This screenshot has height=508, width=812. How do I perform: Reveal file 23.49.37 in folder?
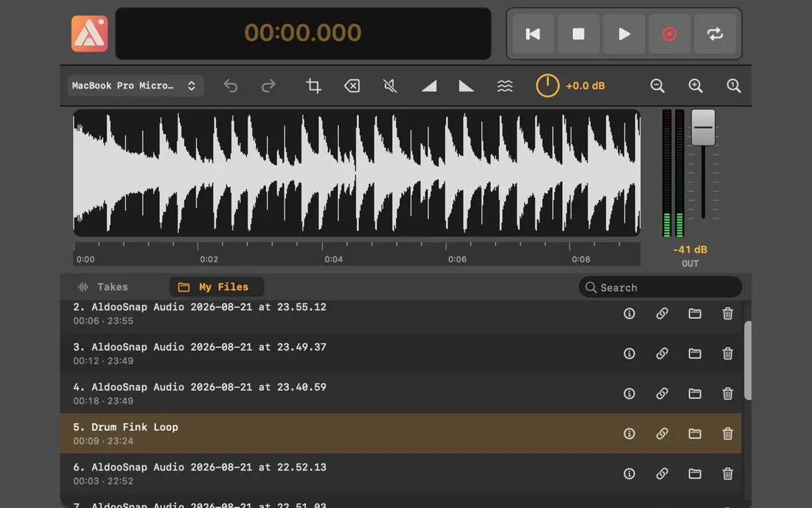pyautogui.click(x=695, y=353)
